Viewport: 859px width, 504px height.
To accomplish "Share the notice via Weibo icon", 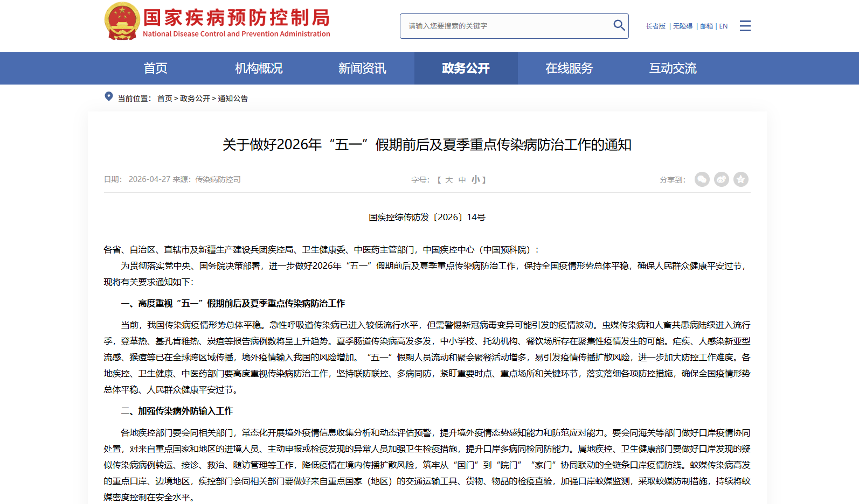I will (x=721, y=179).
